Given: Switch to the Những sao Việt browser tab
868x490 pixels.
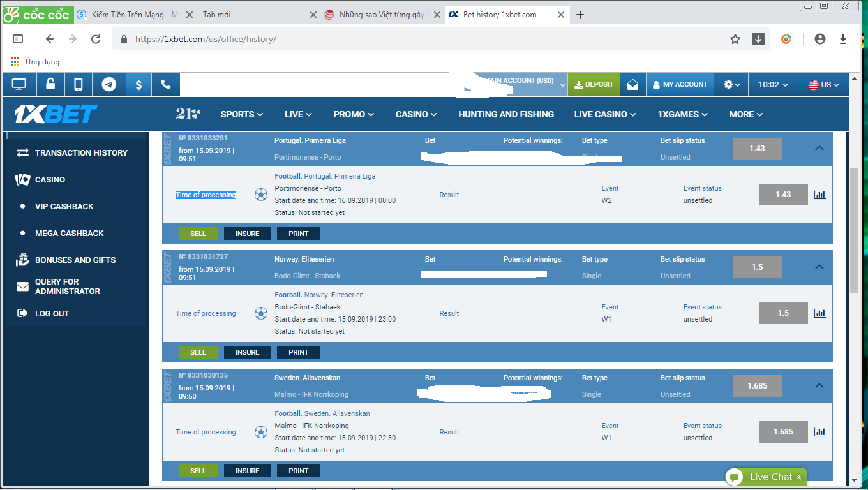Looking at the screenshot, I should [x=382, y=15].
